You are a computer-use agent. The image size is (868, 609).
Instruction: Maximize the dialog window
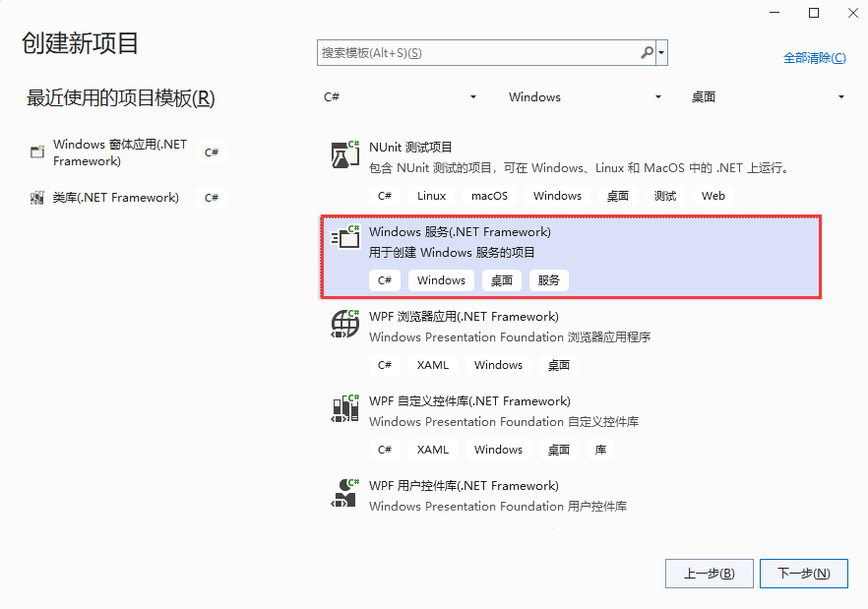[x=813, y=13]
